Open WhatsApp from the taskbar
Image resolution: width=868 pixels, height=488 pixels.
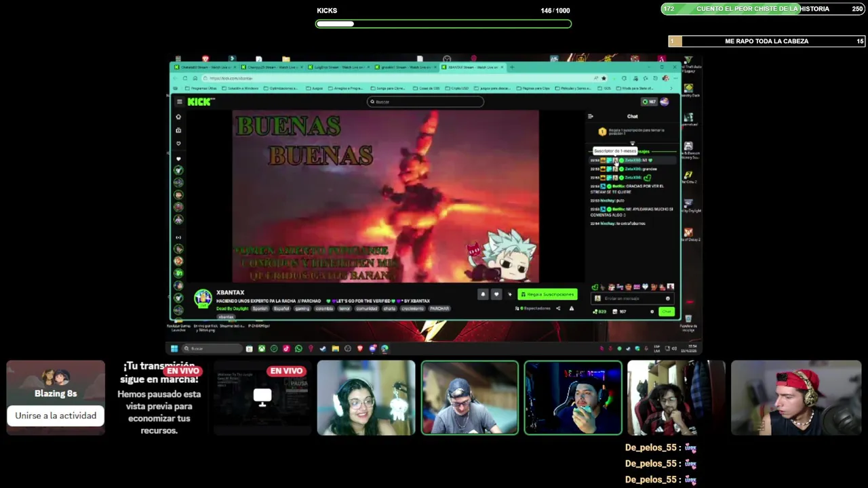[298, 348]
